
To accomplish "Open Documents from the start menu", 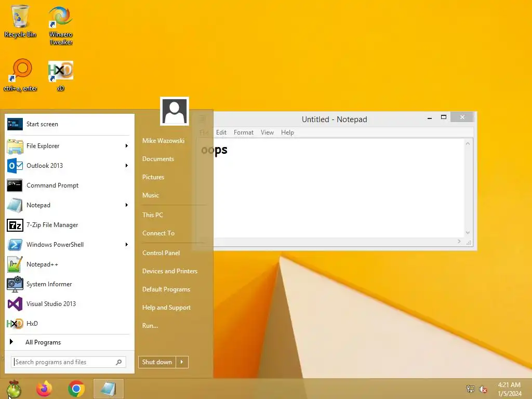I will tap(158, 159).
